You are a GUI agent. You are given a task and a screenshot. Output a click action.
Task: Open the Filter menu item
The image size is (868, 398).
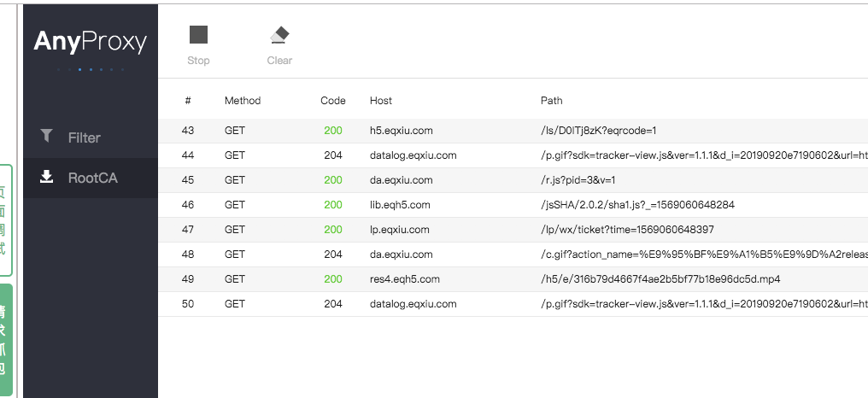click(x=84, y=138)
